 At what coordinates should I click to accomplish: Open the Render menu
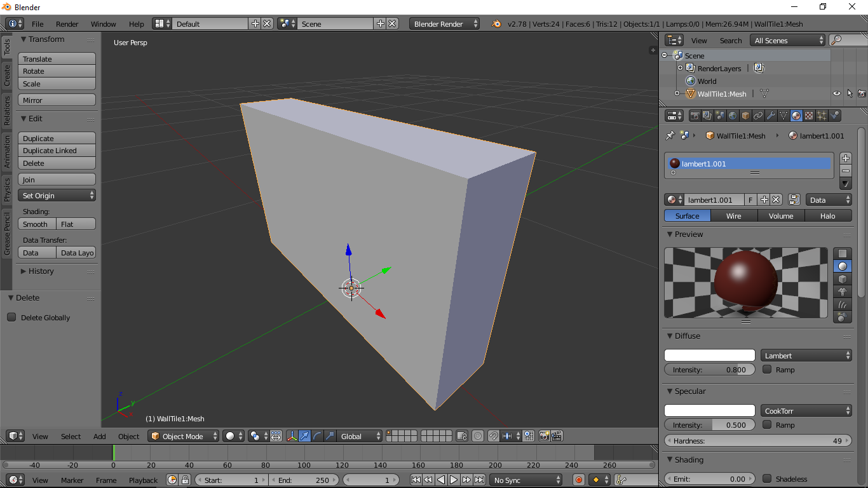67,24
